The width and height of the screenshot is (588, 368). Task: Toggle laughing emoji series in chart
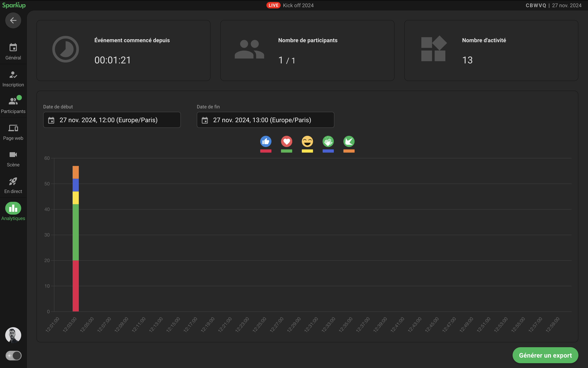pos(307,141)
